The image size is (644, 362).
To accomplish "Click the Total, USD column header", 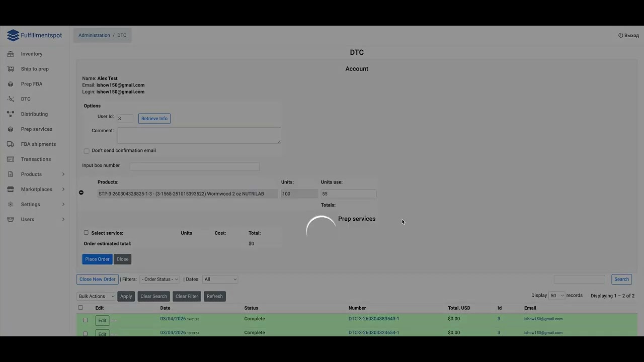I will (x=459, y=308).
